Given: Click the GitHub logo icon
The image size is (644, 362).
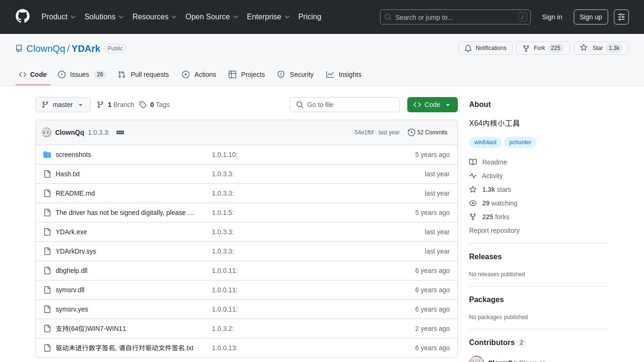Looking at the screenshot, I should tap(23, 16).
